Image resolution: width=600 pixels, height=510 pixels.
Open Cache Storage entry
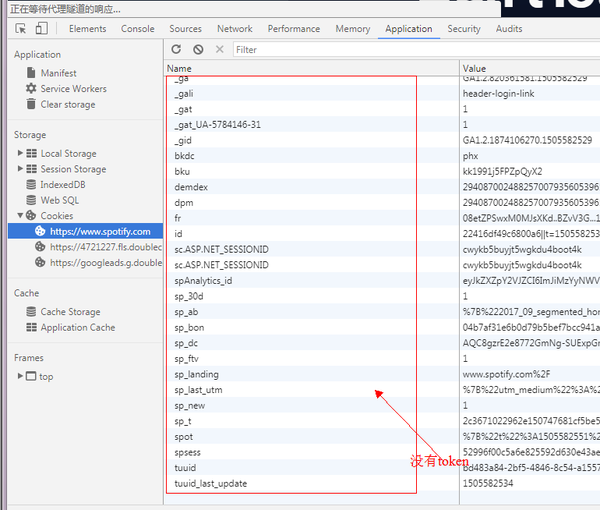[x=70, y=312]
